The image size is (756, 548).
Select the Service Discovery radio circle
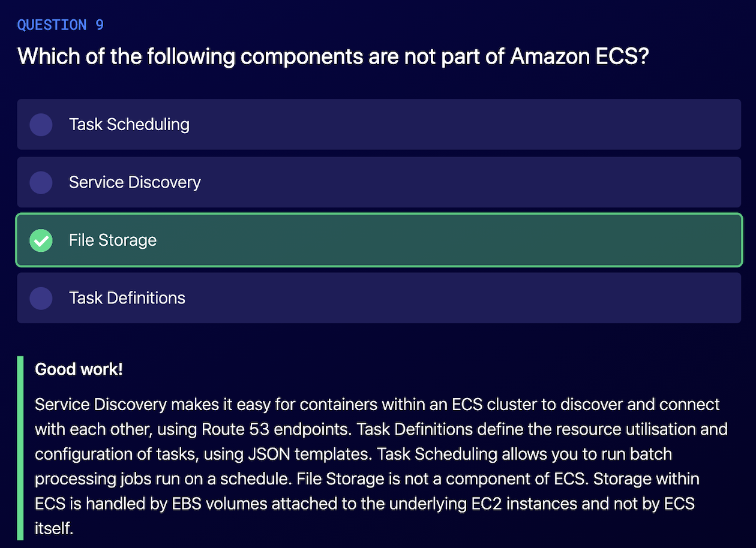[x=41, y=182]
